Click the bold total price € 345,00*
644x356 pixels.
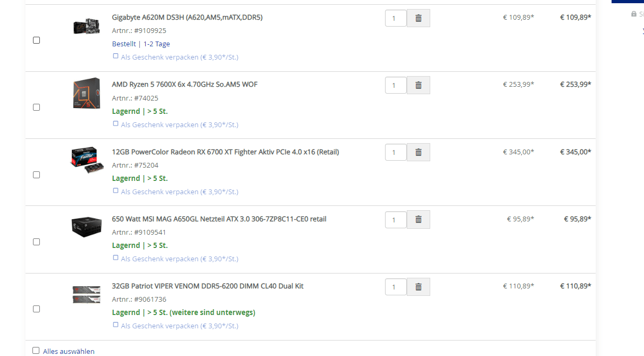575,152
